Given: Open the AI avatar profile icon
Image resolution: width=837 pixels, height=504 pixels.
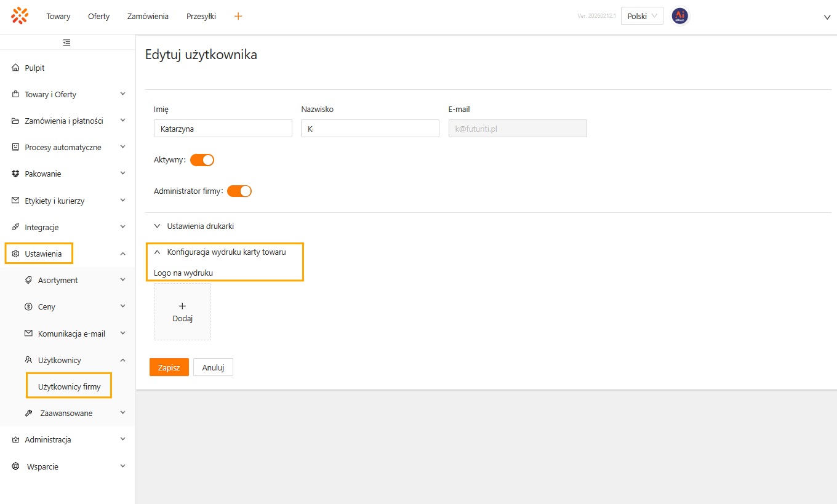Looking at the screenshot, I should 679,16.
